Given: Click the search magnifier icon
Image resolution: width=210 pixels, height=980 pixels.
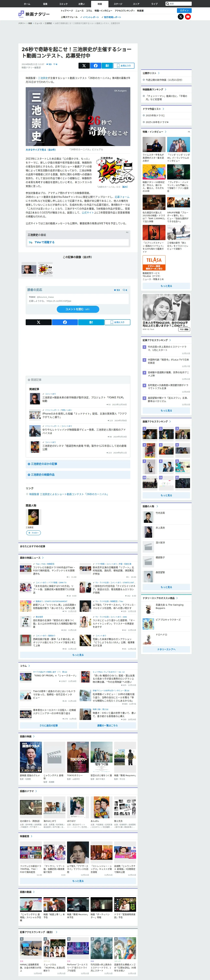Looking at the screenshot, I should tap(167, 3).
